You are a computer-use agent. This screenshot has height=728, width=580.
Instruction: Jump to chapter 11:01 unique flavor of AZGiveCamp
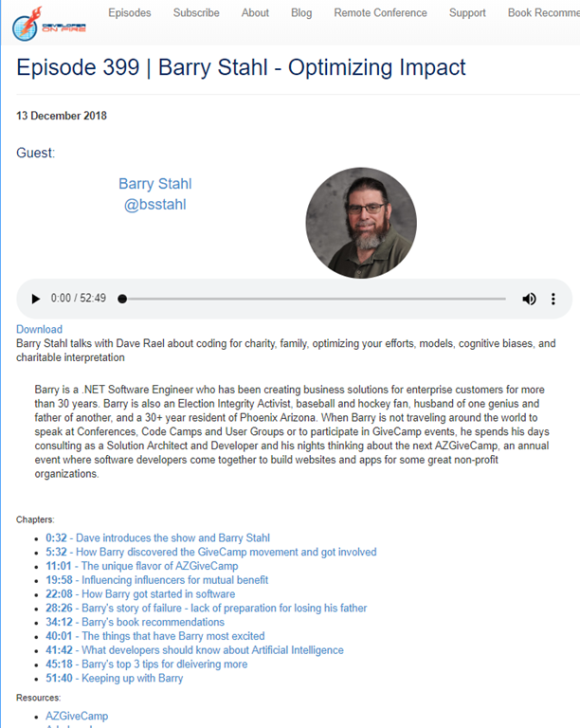(x=142, y=566)
